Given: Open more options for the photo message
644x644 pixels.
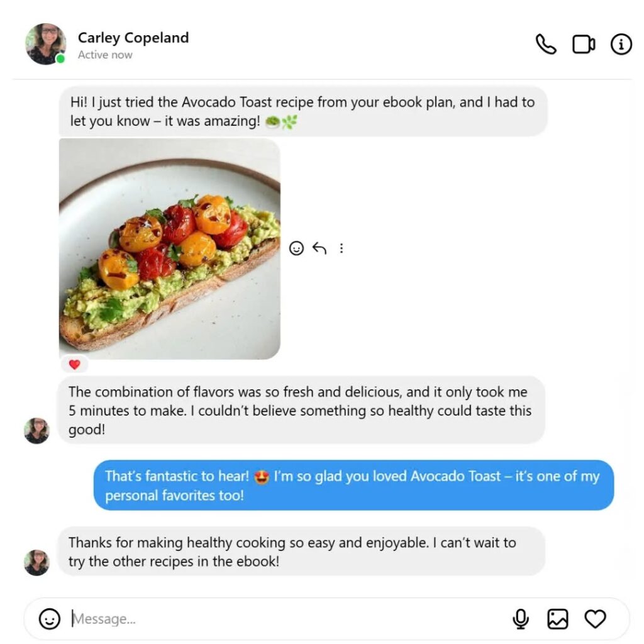Looking at the screenshot, I should coord(341,248).
